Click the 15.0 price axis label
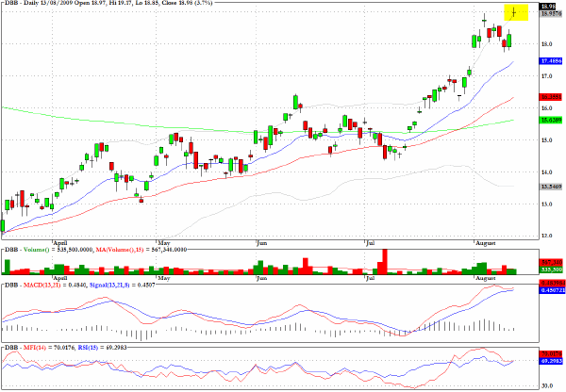The image size is (566, 392). 546,139
